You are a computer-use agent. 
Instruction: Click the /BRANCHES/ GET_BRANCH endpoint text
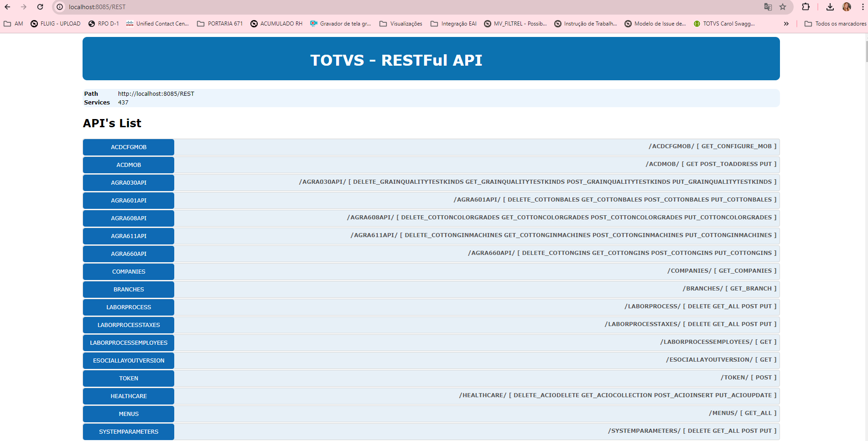point(730,289)
